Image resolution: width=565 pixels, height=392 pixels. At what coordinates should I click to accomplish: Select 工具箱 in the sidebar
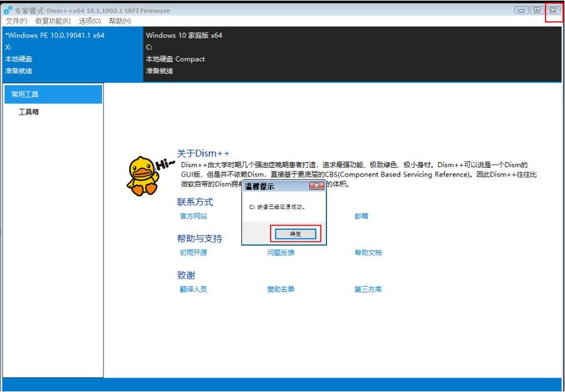(x=29, y=112)
